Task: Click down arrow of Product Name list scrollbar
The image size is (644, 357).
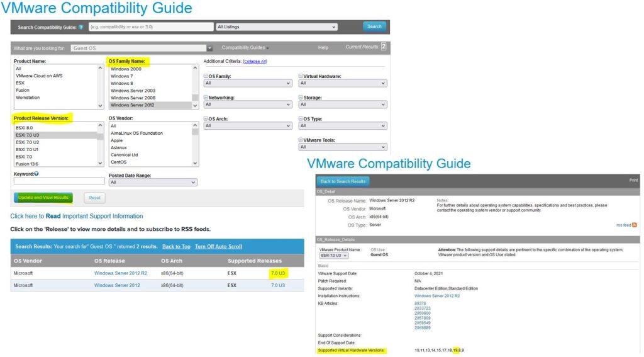Action: point(100,106)
